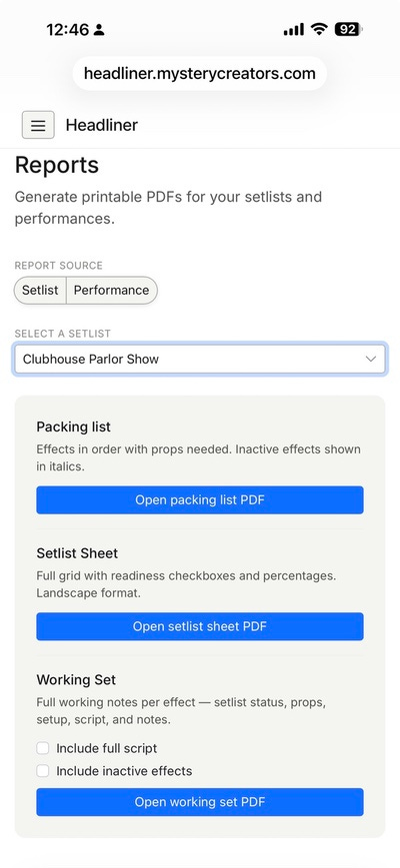Select Setlist report source

coord(40,290)
